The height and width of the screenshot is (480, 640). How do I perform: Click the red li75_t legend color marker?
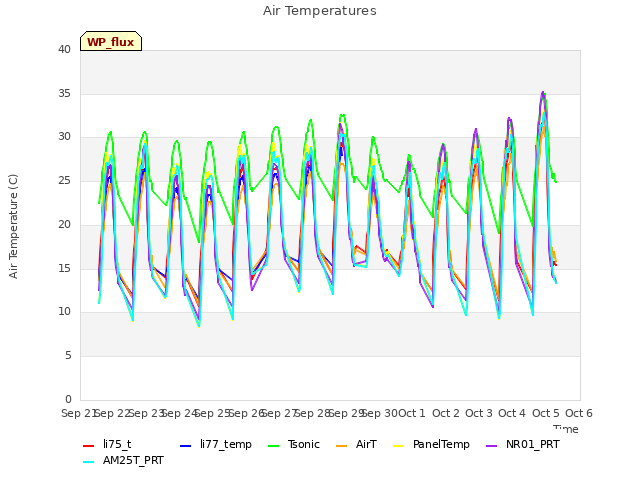(x=89, y=445)
